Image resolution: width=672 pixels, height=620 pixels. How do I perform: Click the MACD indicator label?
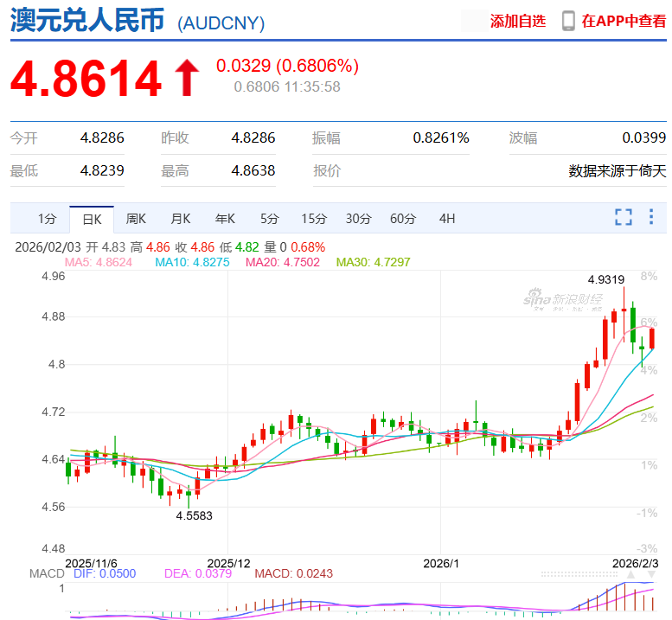47,573
